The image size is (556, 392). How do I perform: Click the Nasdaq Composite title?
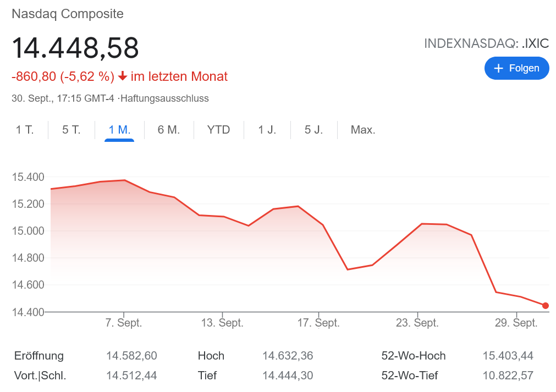pyautogui.click(x=68, y=14)
